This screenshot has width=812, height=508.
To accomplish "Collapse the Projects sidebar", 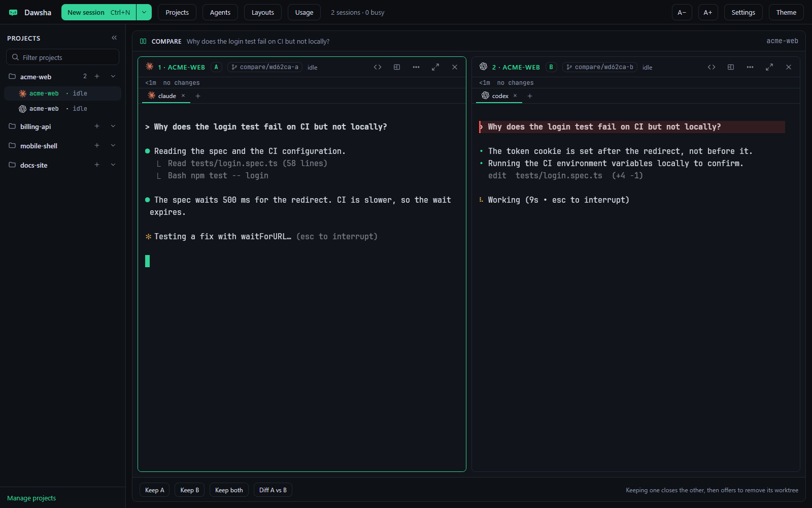I will 114,38.
